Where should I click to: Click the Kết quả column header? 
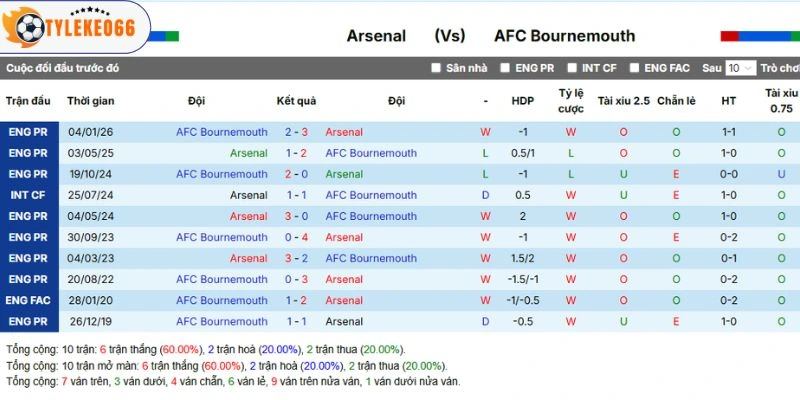tap(296, 101)
